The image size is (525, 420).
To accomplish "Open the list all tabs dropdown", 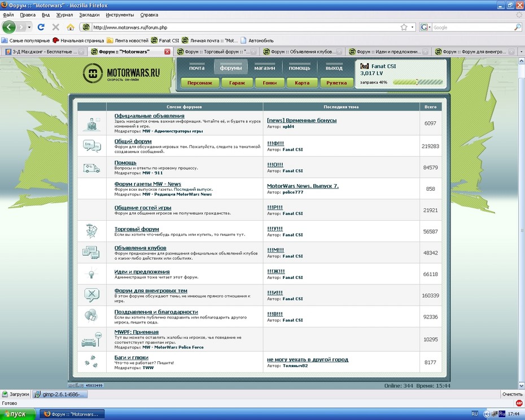I will 521,51.
